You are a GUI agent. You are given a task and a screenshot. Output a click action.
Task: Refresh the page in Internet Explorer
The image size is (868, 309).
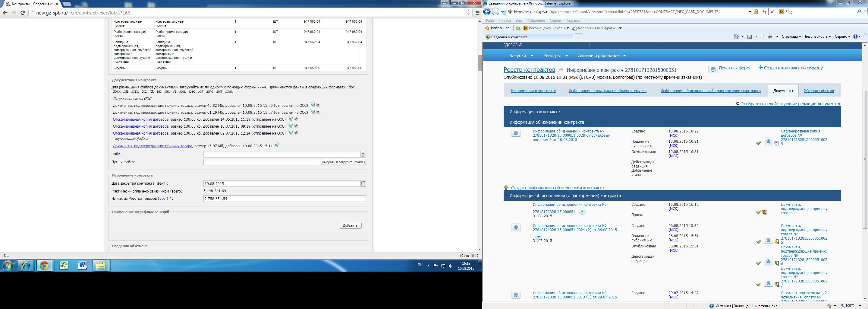click(x=765, y=12)
